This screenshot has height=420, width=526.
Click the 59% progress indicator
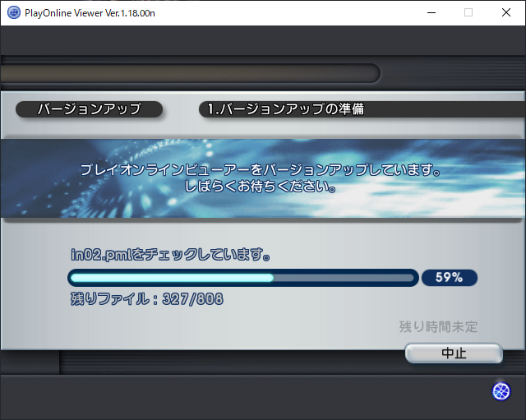click(x=450, y=278)
